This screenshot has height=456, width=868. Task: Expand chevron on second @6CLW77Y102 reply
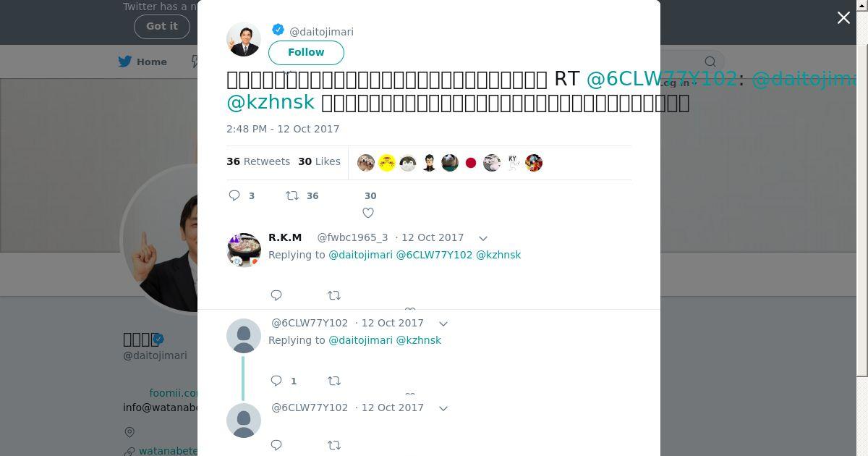tap(443, 408)
